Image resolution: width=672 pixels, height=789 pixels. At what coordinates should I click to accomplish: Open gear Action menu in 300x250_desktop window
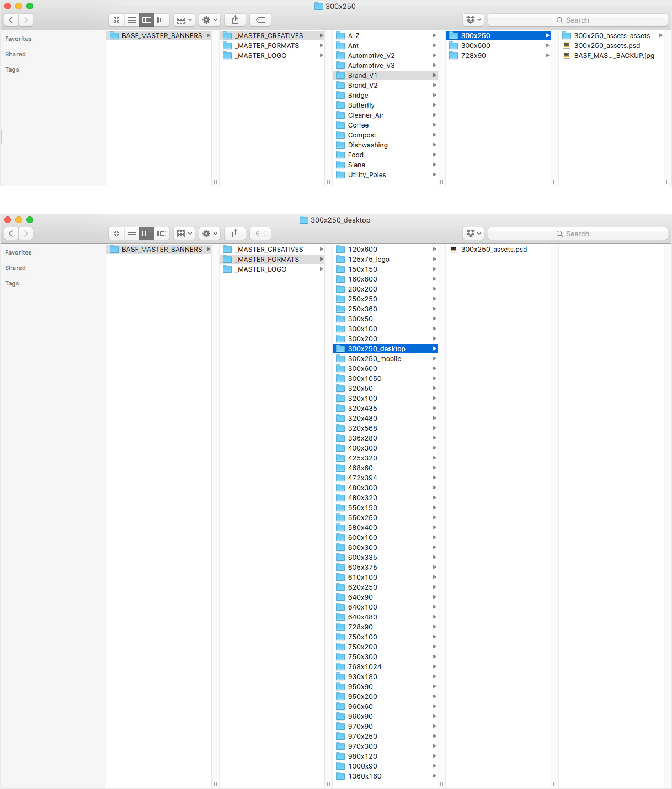tap(210, 234)
